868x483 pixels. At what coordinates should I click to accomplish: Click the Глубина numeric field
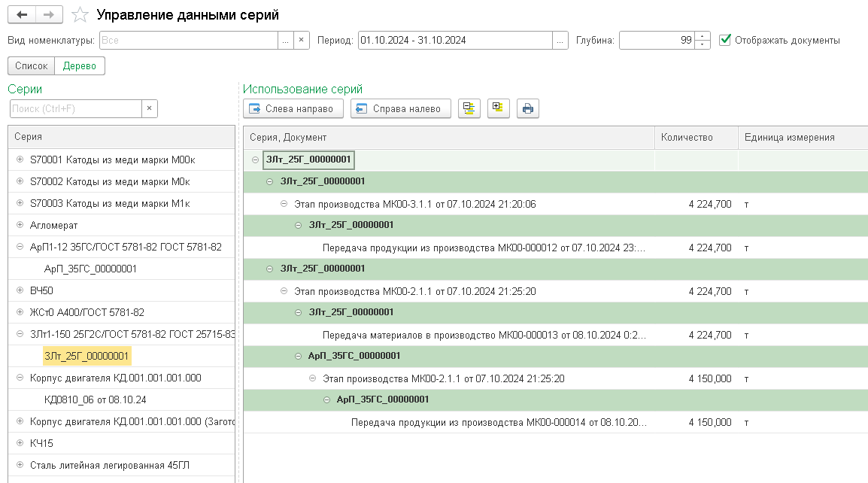coord(657,40)
